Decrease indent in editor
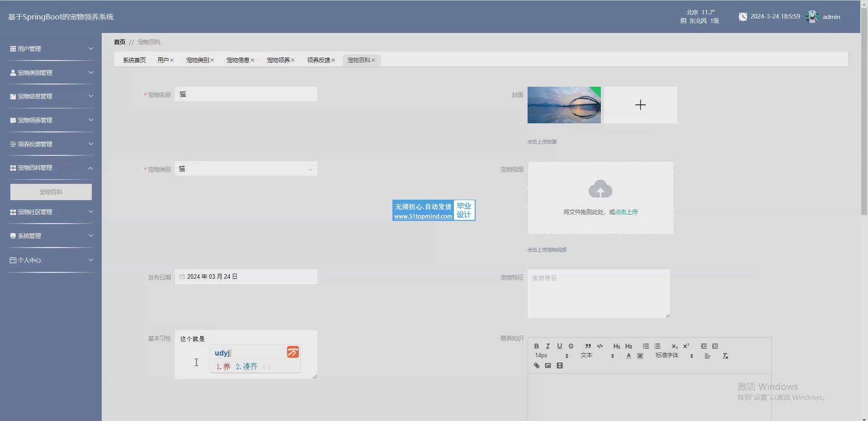868x421 pixels. coord(704,346)
